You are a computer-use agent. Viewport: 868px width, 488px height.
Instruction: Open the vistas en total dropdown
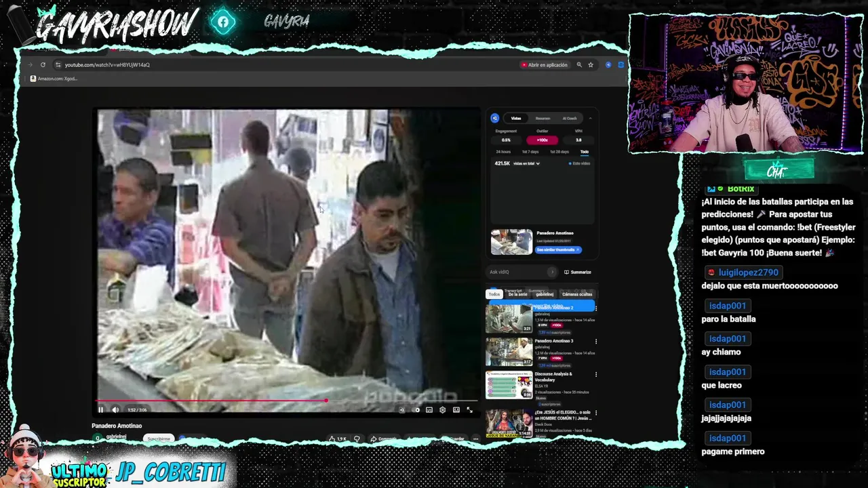(527, 163)
